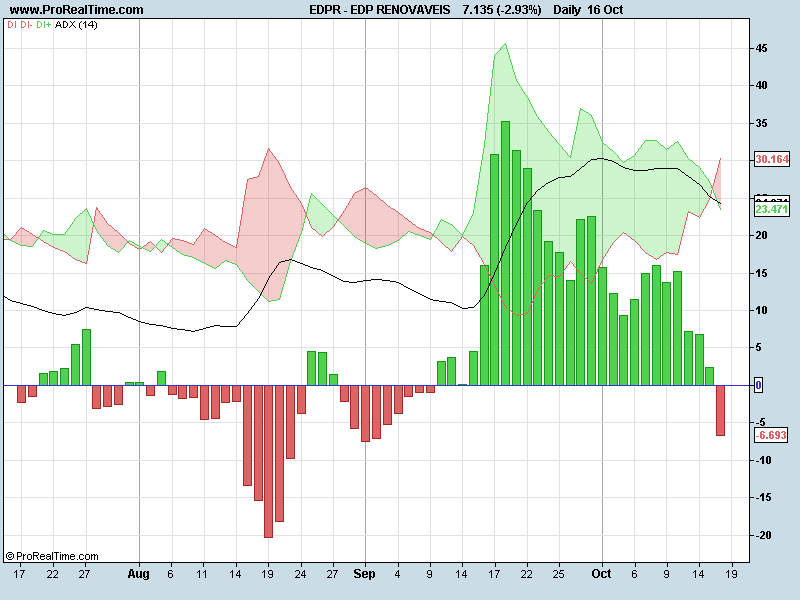
Task: Click the 30.164 DI- value tag
Action: [x=772, y=159]
